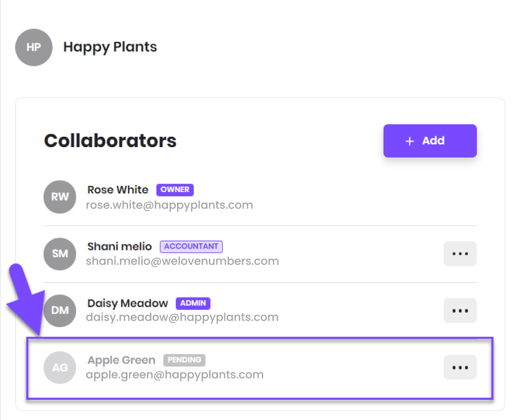Click the SM avatar for Shani melio
The image size is (518, 420).
60,254
